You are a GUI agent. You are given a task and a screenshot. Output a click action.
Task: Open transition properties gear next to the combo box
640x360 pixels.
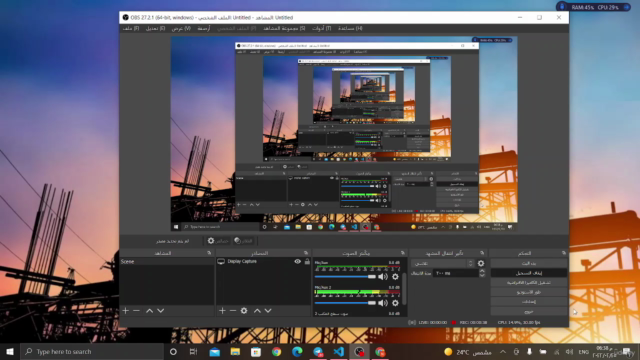[x=481, y=263]
